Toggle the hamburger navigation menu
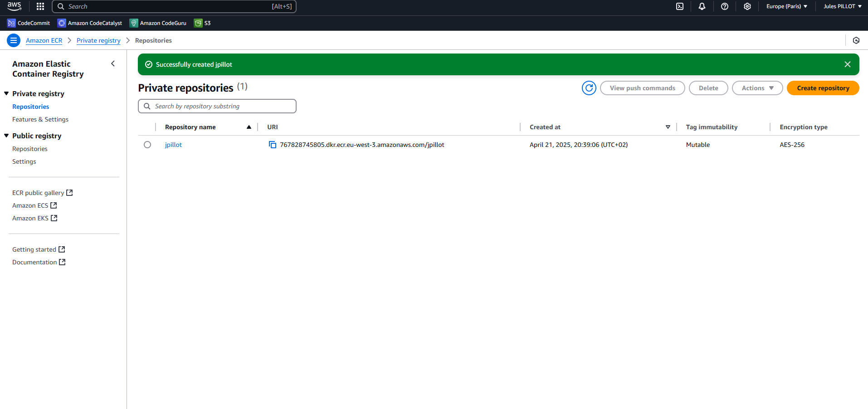 (x=14, y=40)
